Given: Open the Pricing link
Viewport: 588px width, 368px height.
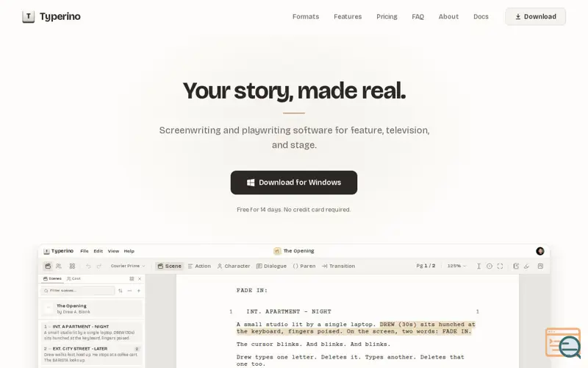Looking at the screenshot, I should pyautogui.click(x=387, y=16).
